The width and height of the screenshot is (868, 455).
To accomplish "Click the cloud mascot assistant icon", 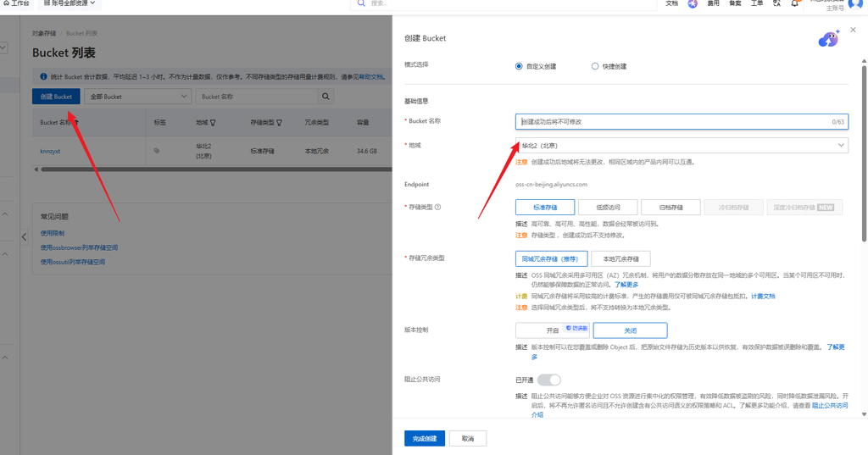I will [x=829, y=38].
